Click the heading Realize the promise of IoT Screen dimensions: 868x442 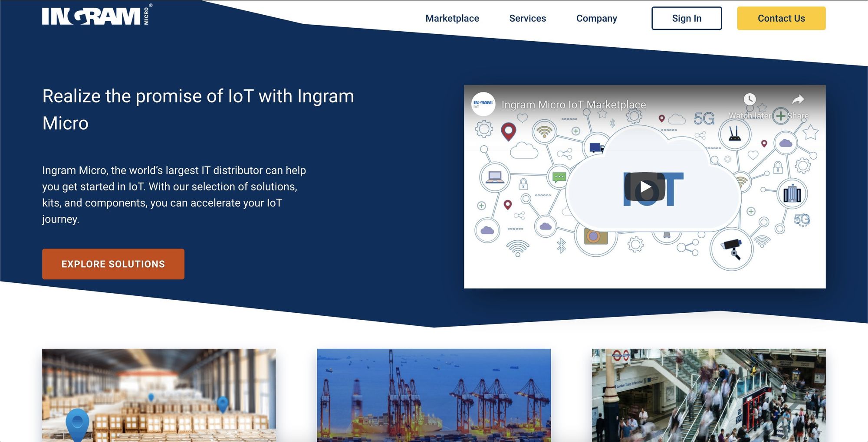coord(198,109)
